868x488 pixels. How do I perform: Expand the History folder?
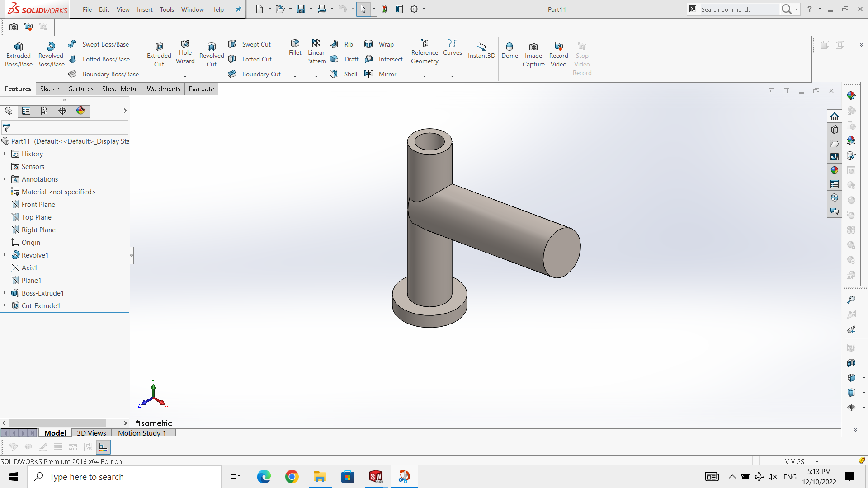click(5, 154)
